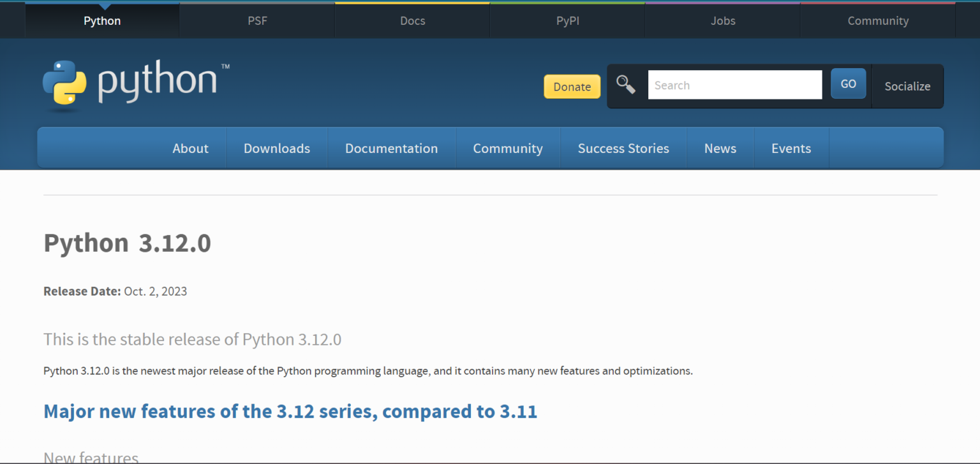Navigate to PyPI
Image resolution: width=980 pixels, height=464 pixels.
[567, 20]
